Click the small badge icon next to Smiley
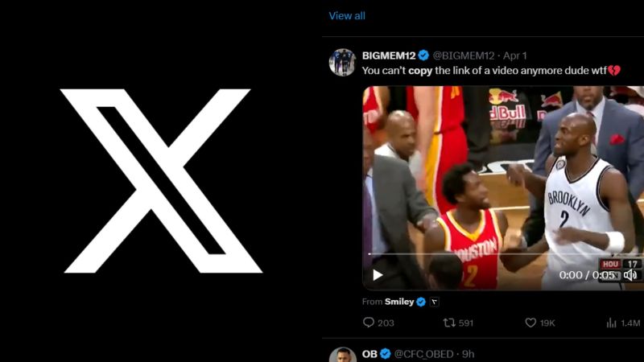The height and width of the screenshot is (362, 644). click(434, 302)
